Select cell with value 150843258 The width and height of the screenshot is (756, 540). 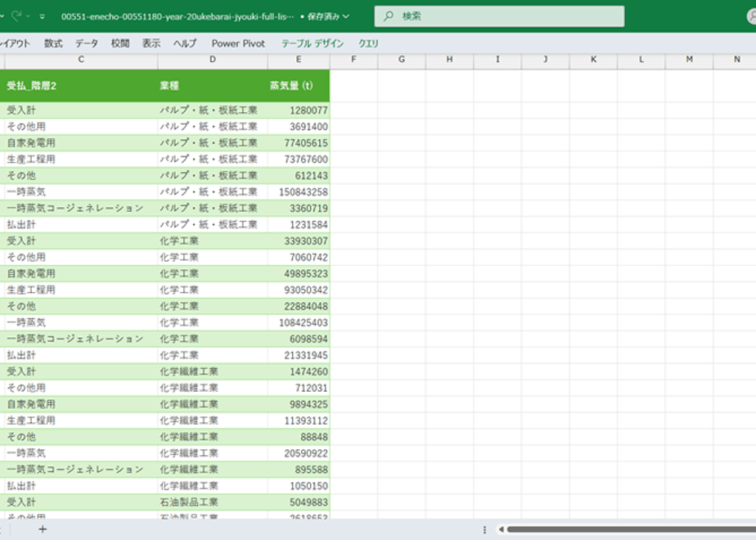pos(299,192)
